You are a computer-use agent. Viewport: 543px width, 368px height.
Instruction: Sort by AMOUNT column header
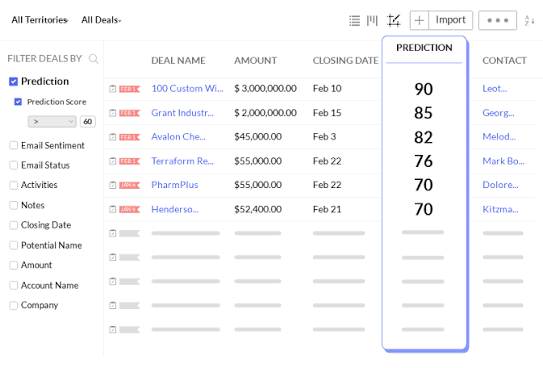point(256,61)
